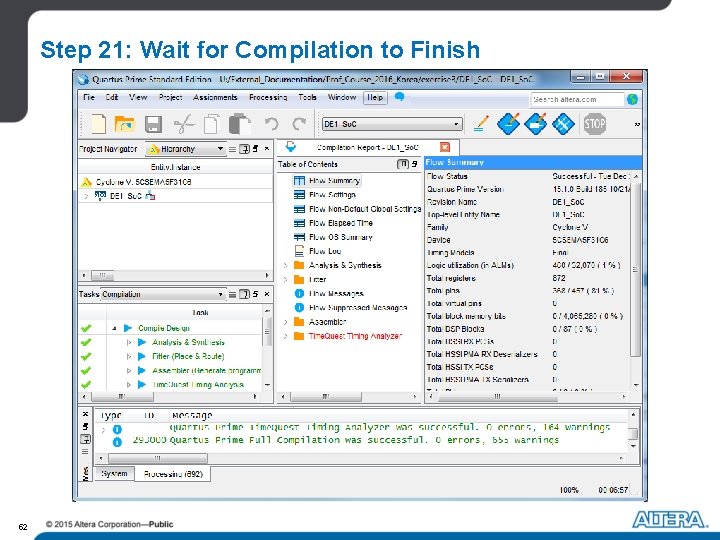The height and width of the screenshot is (540, 720).
Task: Open the Window menu
Action: (x=342, y=97)
